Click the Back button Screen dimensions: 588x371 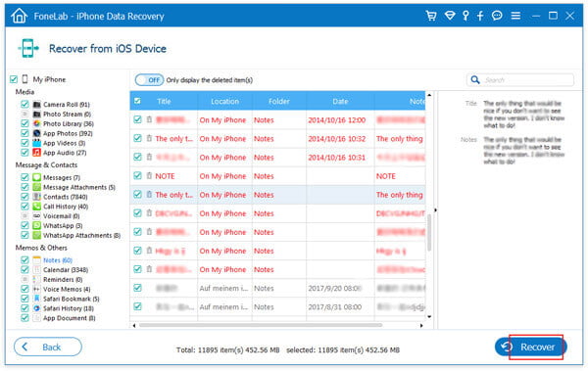click(48, 347)
